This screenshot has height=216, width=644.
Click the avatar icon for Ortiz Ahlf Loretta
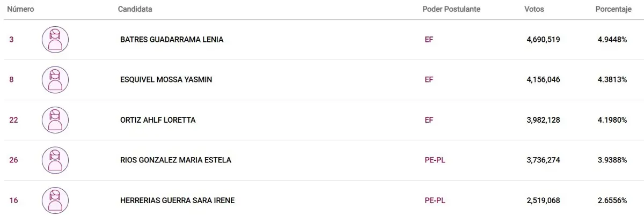55,120
